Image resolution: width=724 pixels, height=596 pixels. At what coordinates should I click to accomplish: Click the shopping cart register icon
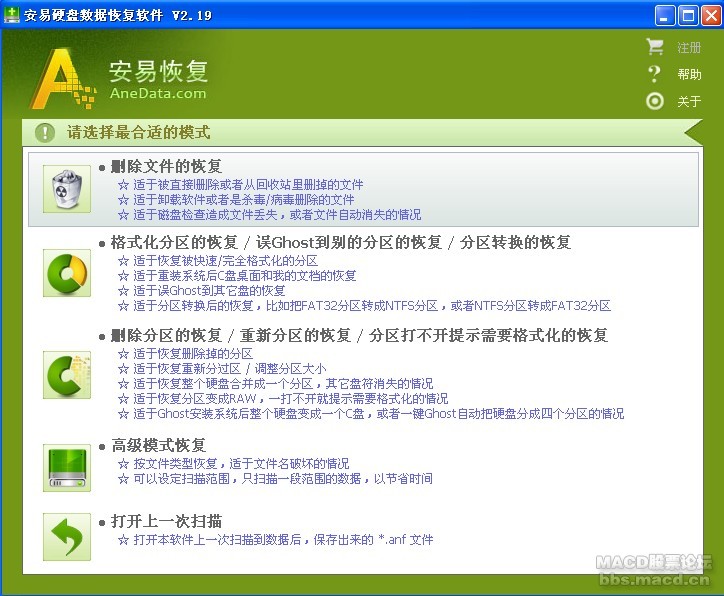point(655,47)
